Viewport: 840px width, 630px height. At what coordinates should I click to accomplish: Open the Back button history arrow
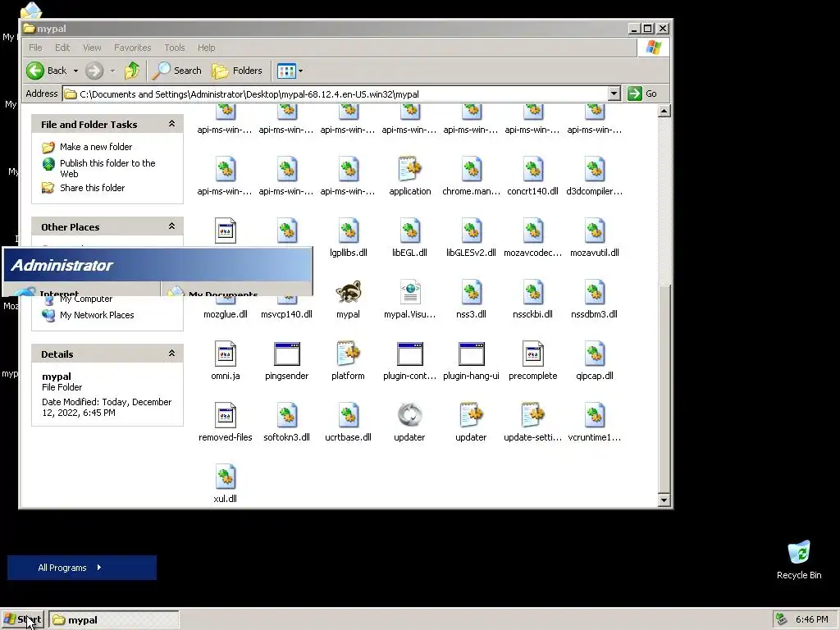[75, 71]
